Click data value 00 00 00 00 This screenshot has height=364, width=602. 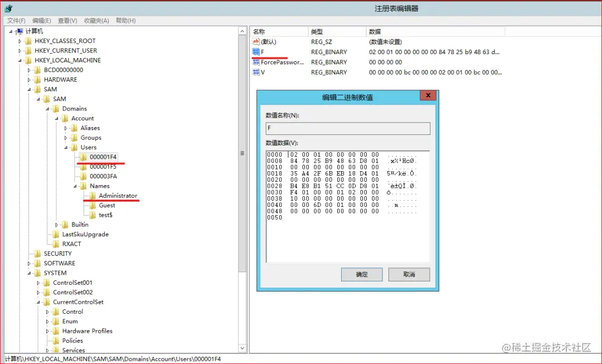tap(386, 62)
